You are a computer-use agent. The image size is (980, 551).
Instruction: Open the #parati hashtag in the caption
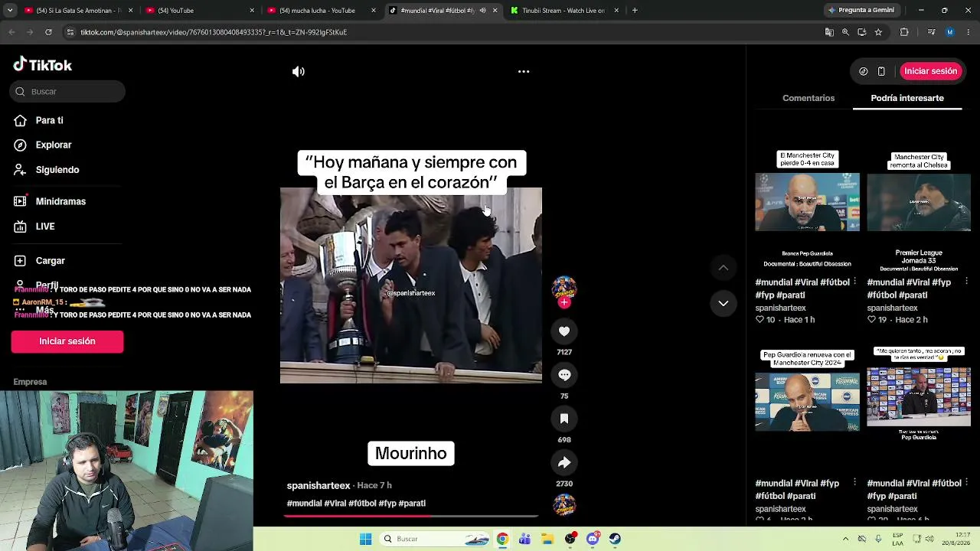click(x=412, y=504)
